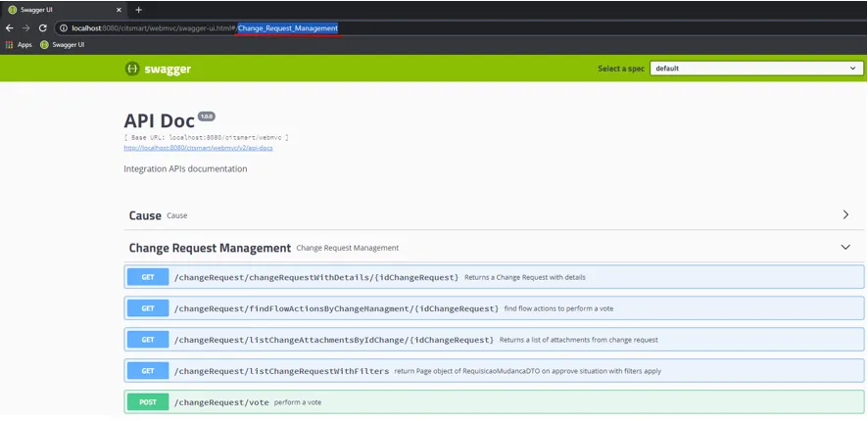Collapse the Change Request Management chevron
868x421 pixels.
(845, 248)
